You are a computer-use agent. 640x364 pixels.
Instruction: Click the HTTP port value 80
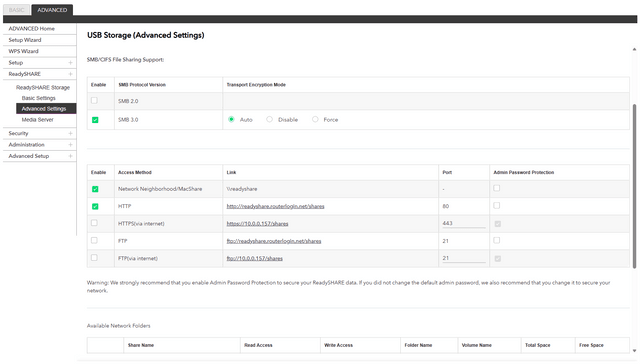pyautogui.click(x=446, y=206)
